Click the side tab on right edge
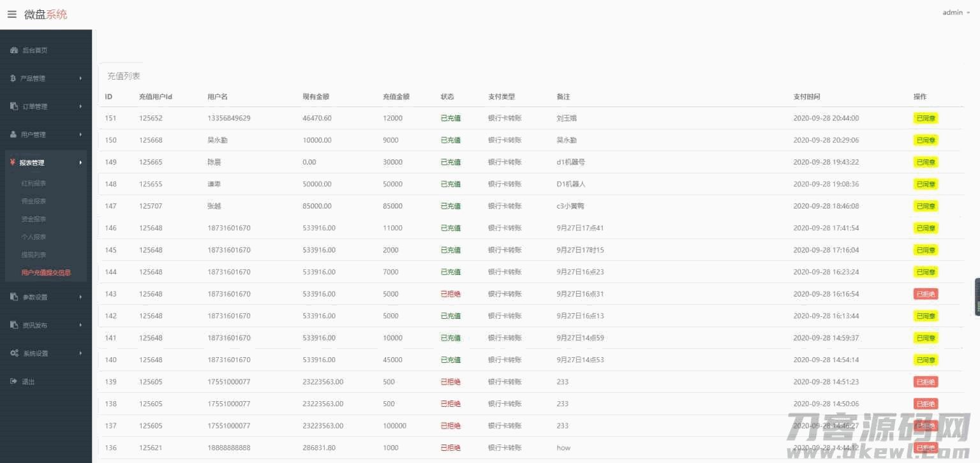 (x=976, y=297)
